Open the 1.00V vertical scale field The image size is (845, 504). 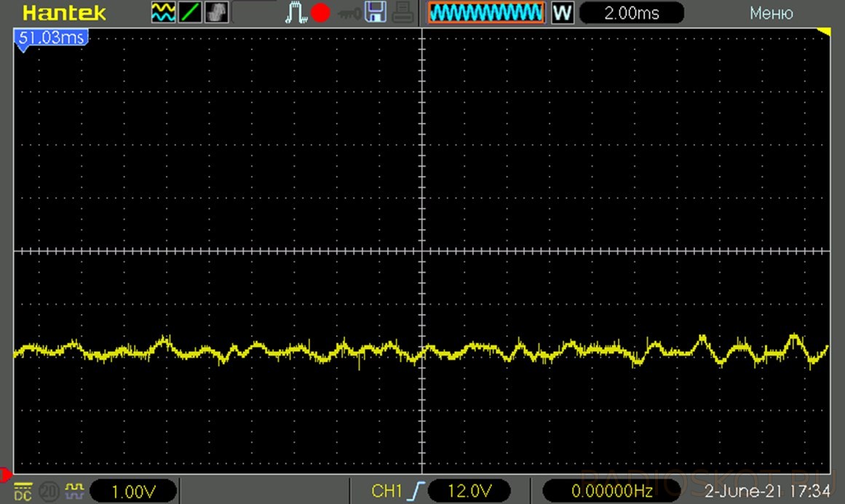133,491
